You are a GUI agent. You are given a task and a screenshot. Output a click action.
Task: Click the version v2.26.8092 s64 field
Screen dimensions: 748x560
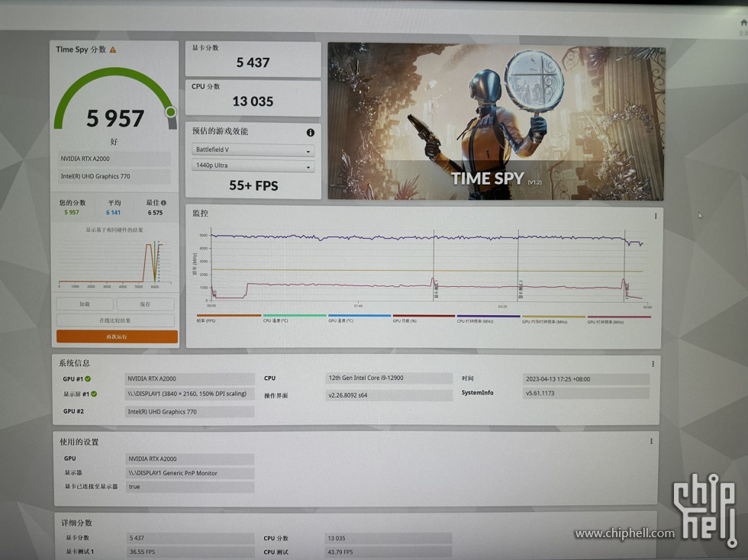(389, 395)
